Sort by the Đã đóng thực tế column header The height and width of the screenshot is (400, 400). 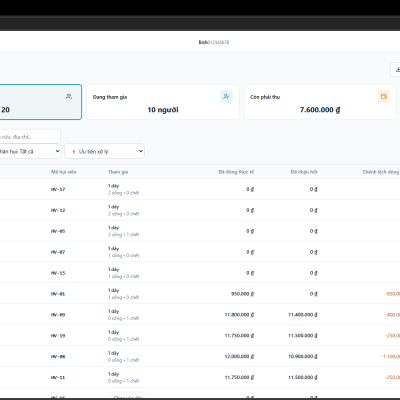coord(236,172)
